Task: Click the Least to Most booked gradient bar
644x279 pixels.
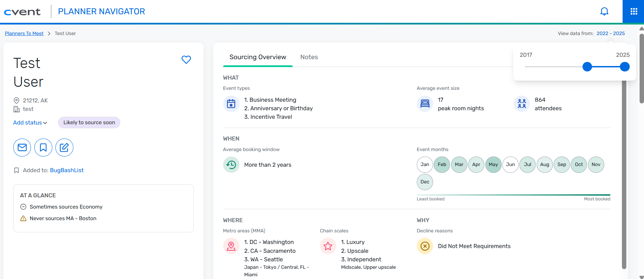Action: (514, 195)
